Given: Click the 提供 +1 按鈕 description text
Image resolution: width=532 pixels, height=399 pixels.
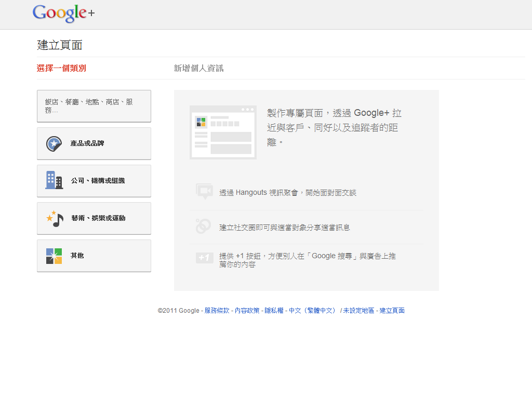Looking at the screenshot, I should pos(308,260).
